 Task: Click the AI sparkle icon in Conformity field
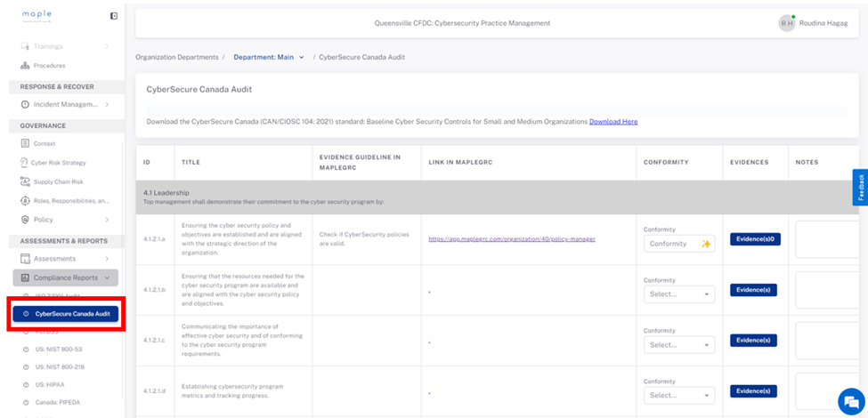(x=705, y=244)
